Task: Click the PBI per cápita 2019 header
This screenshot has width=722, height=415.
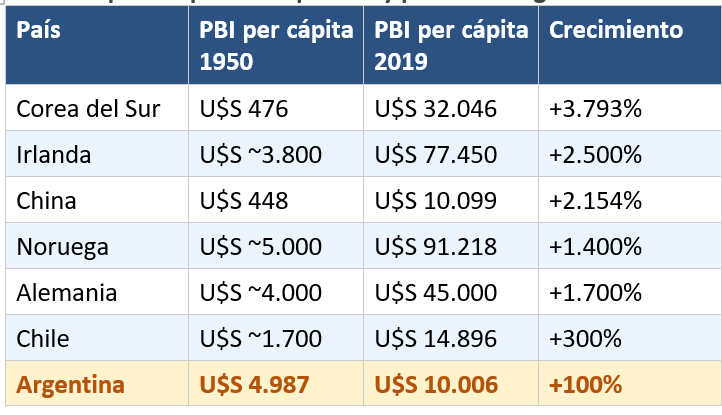Action: (x=451, y=46)
